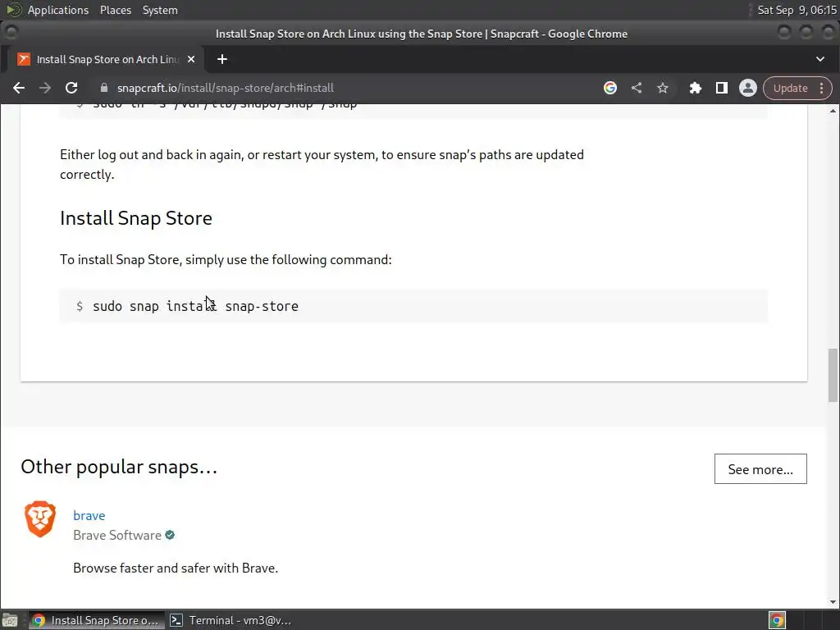
Task: Click Browse faster and safer description
Action: tap(176, 568)
